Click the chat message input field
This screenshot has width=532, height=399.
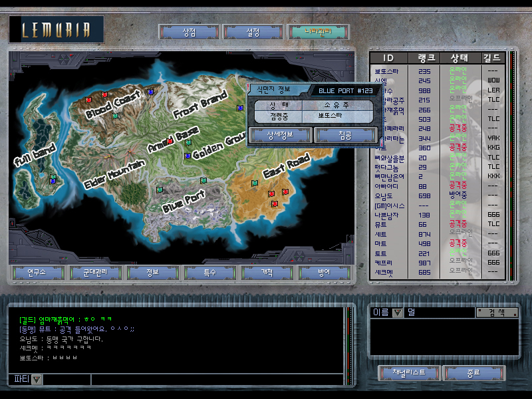[217, 379]
